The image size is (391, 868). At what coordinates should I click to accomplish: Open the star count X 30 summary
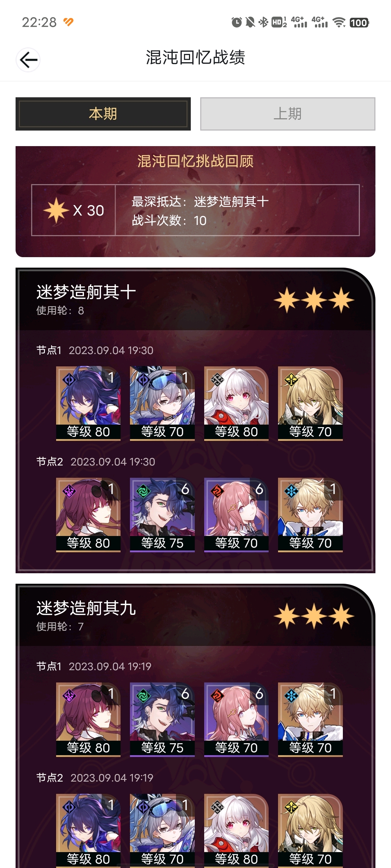click(x=73, y=210)
